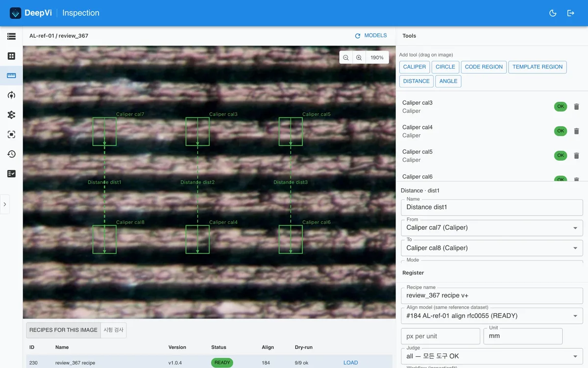Zoom in on the image viewer

click(x=359, y=57)
